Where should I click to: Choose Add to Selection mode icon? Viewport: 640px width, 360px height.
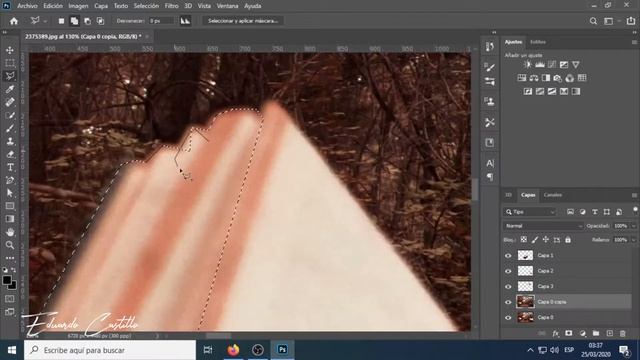pyautogui.click(x=74, y=21)
